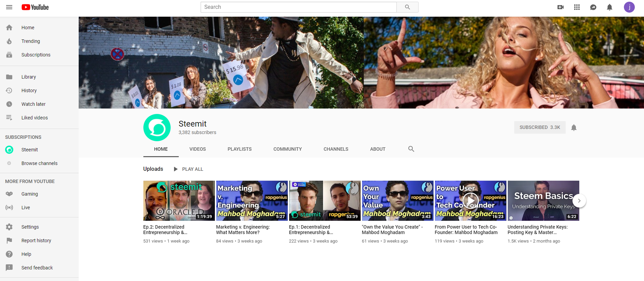644x281 pixels.
Task: Open Subscriptions in sidebar
Action: [39, 55]
